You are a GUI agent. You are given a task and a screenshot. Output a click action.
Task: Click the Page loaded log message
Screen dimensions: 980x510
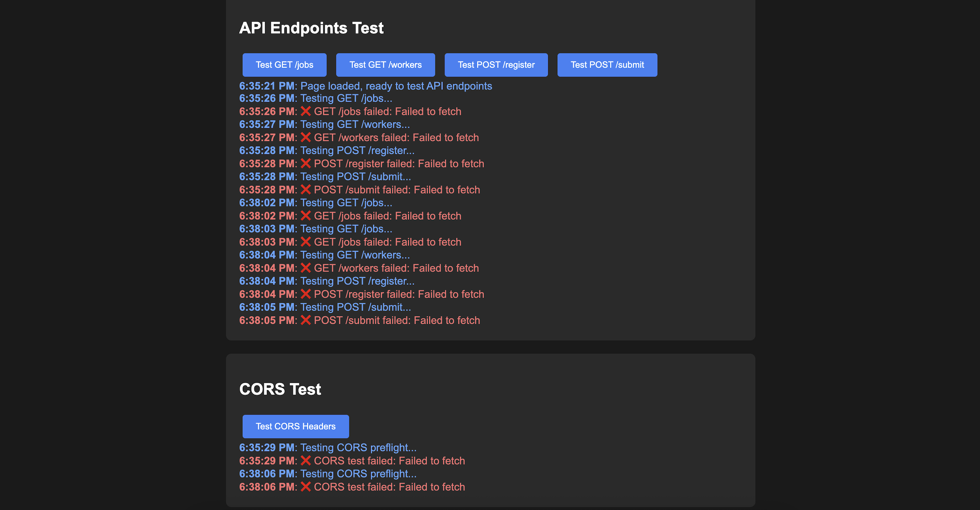tap(396, 86)
